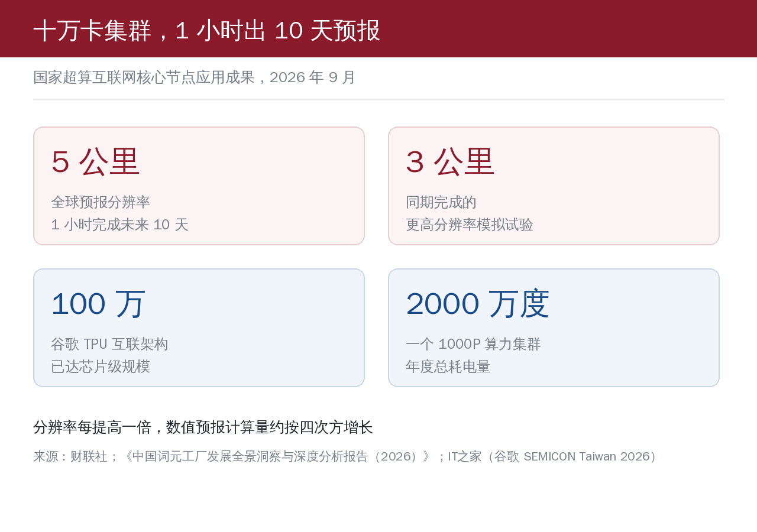The image size is (757, 532).
Task: Click the 100 万 figure
Action: (98, 303)
